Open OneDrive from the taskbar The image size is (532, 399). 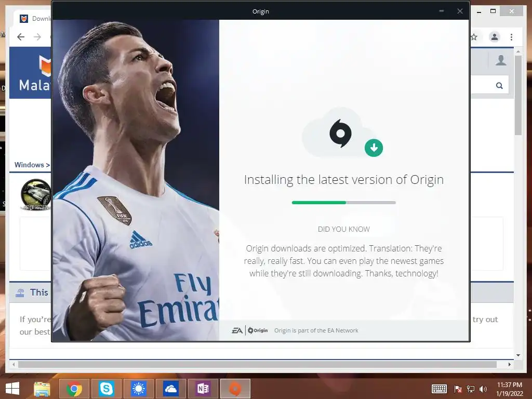click(170, 389)
